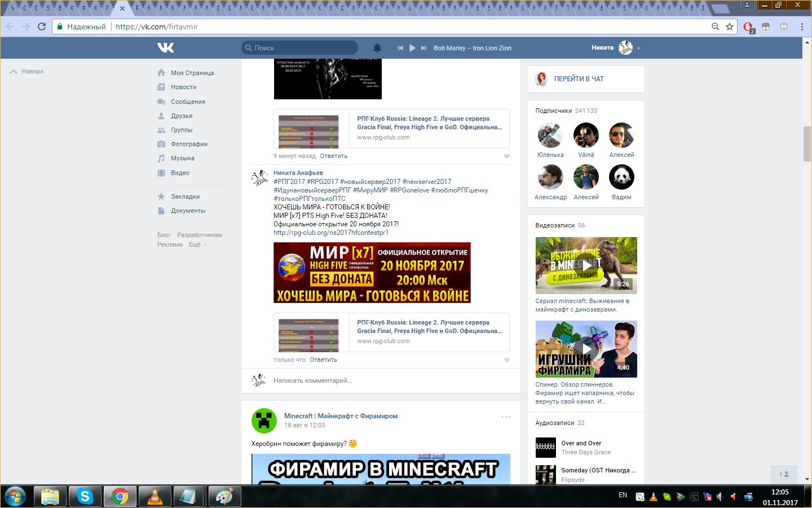812x508 pixels.
Task: Go to the previous track
Action: (x=400, y=48)
